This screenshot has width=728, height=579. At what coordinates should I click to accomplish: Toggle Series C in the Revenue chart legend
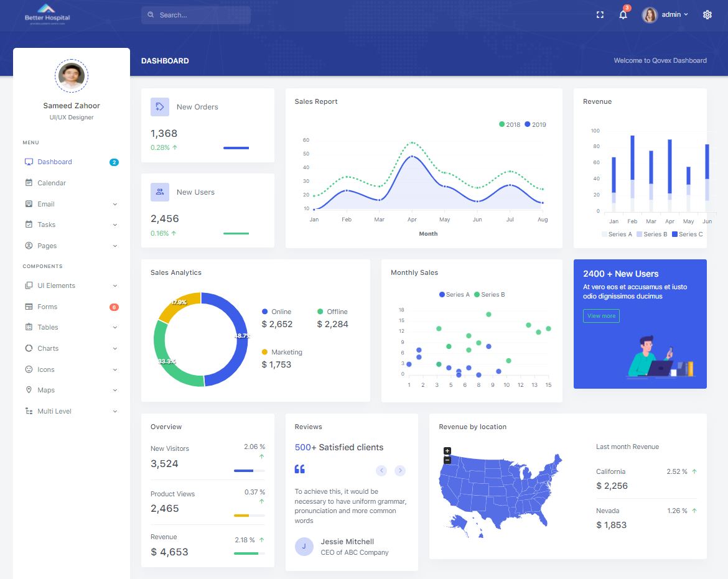[687, 234]
